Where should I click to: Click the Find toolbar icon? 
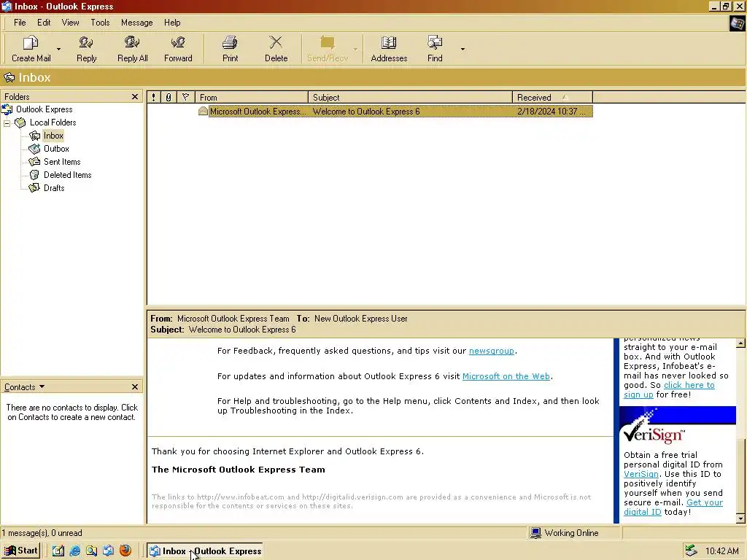tap(435, 49)
